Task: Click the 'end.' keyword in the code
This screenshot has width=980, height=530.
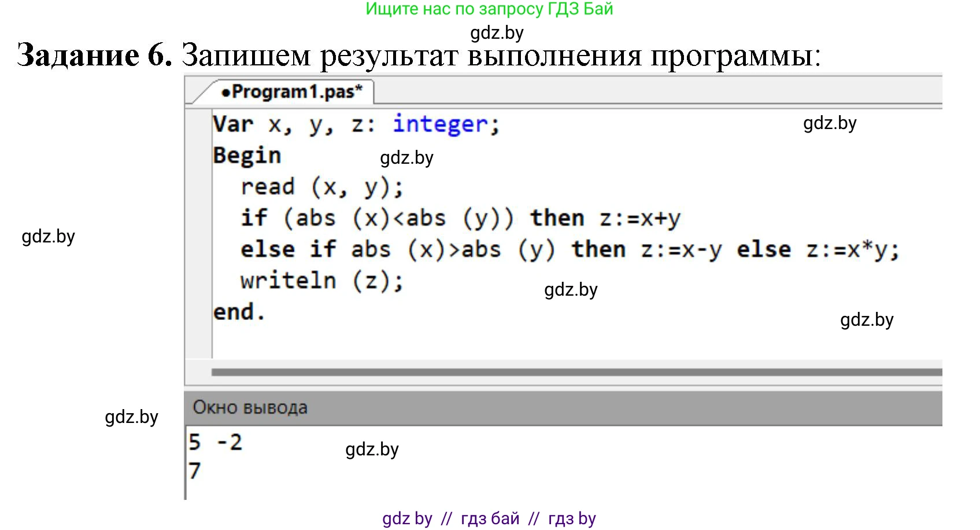Action: [239, 312]
